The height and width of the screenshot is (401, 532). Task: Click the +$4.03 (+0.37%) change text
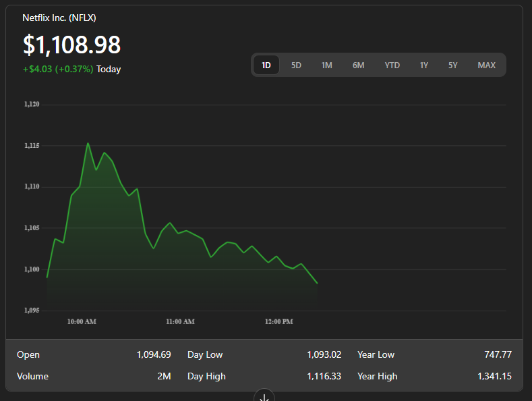[x=58, y=69]
